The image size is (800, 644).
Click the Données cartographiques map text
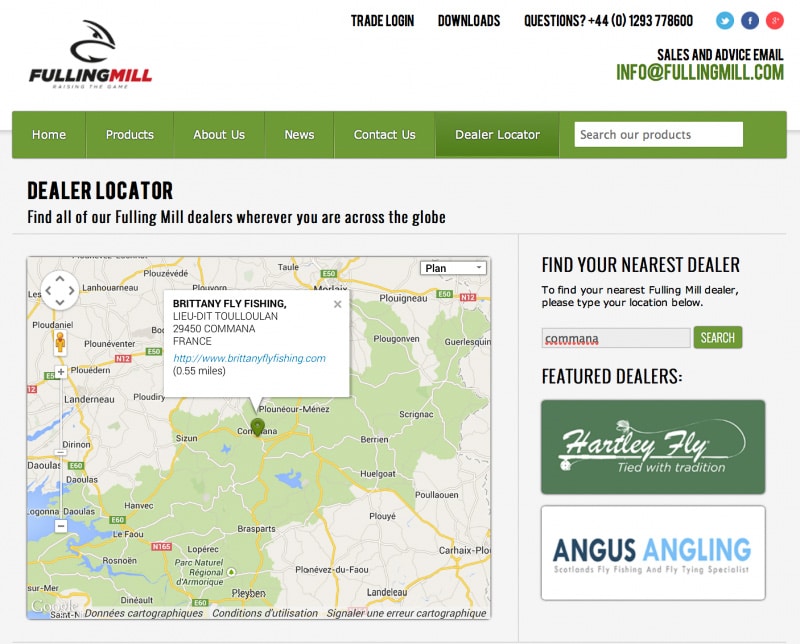pos(144,613)
